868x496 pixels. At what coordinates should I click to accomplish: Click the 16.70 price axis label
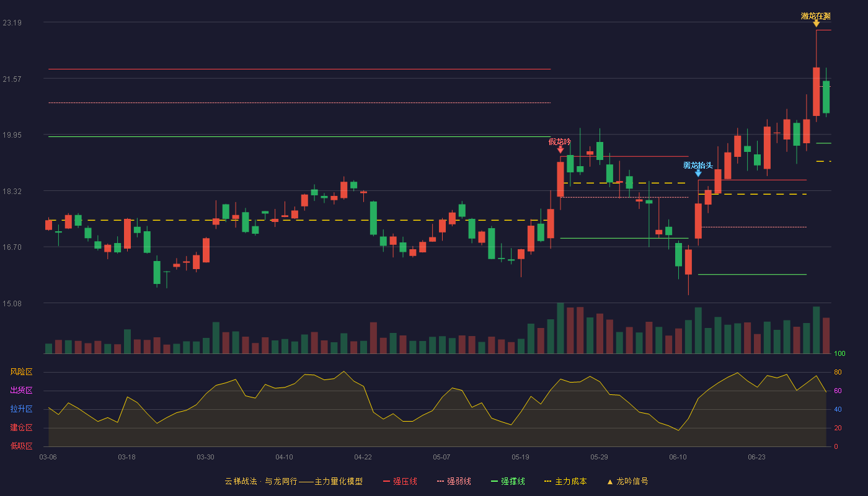coord(12,247)
